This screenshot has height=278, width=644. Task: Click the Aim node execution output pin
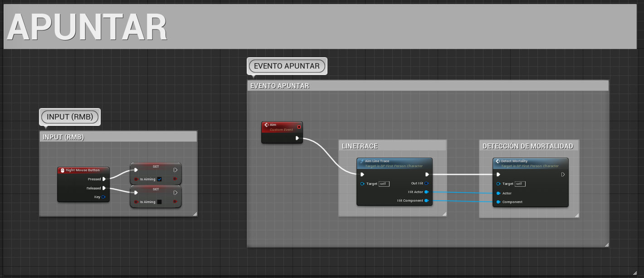tap(297, 138)
